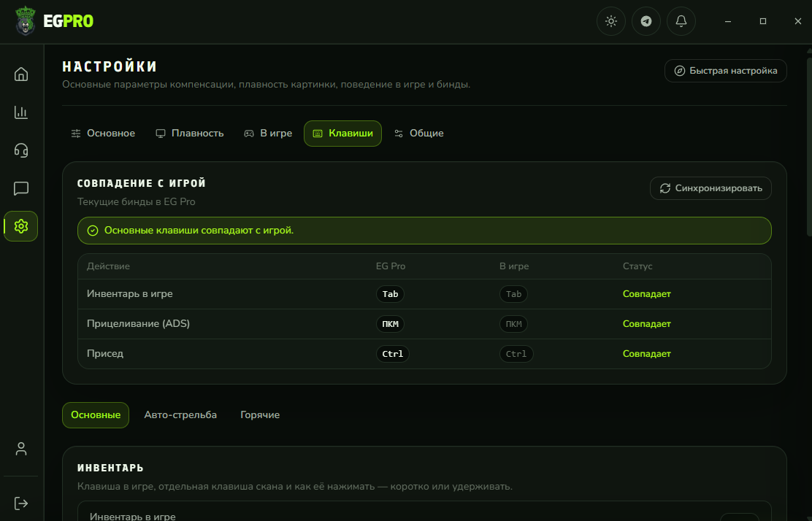
Task: Click the EG Pro Ctrl key badge
Action: [393, 354]
